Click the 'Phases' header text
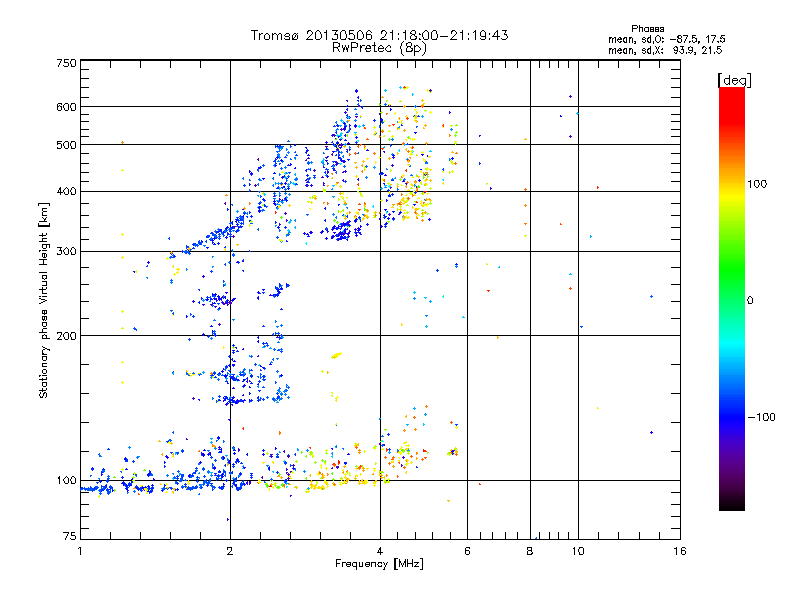Viewport: 800px width, 600px height. (647, 29)
